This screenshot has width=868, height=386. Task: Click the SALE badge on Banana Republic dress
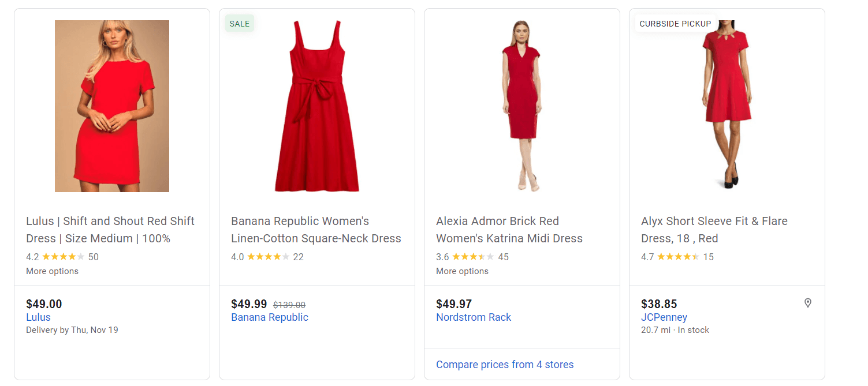[240, 24]
